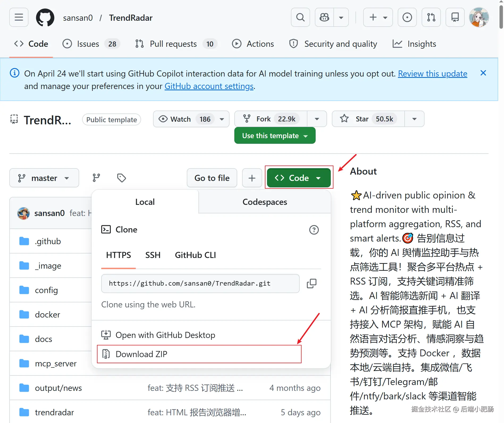The height and width of the screenshot is (423, 504).
Task: Switch to the Code tab
Action: pyautogui.click(x=31, y=44)
